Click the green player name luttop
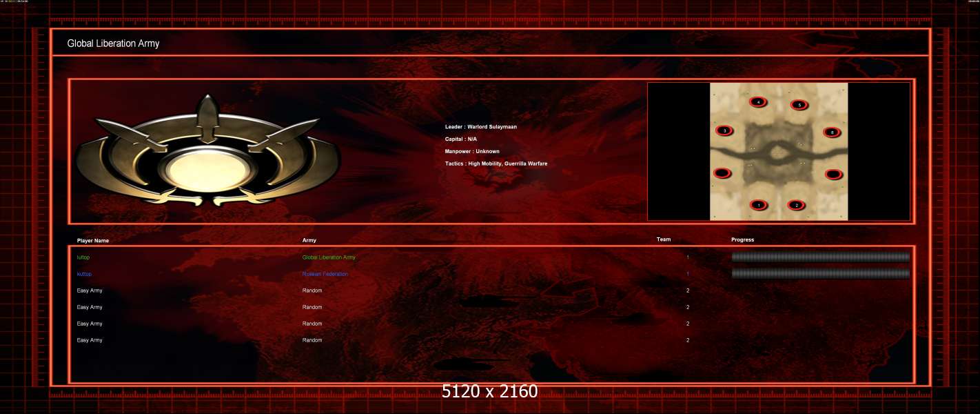The width and height of the screenshot is (980, 414). click(x=83, y=257)
